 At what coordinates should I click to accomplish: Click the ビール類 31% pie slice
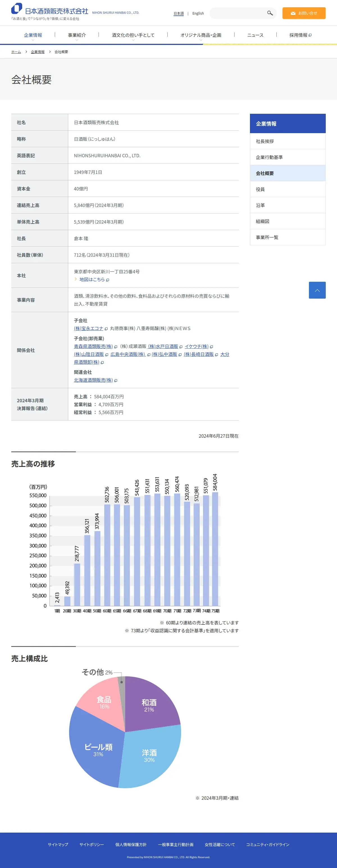point(98,750)
